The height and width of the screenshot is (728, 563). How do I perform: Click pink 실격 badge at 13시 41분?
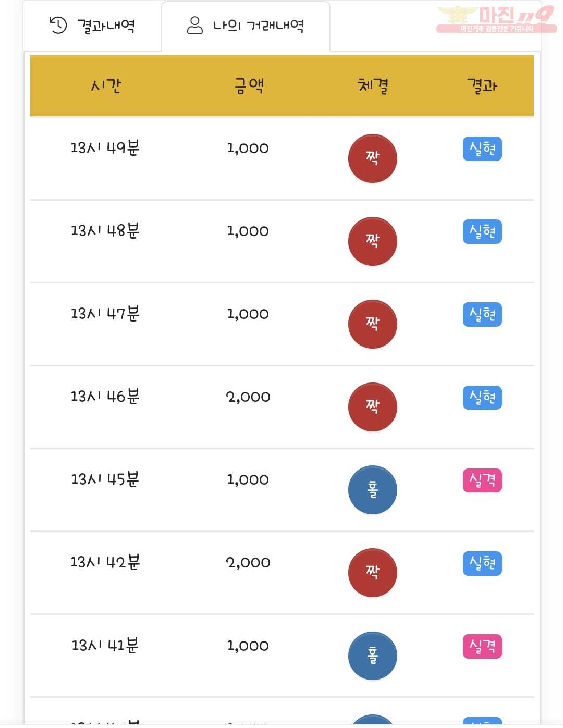click(x=482, y=646)
